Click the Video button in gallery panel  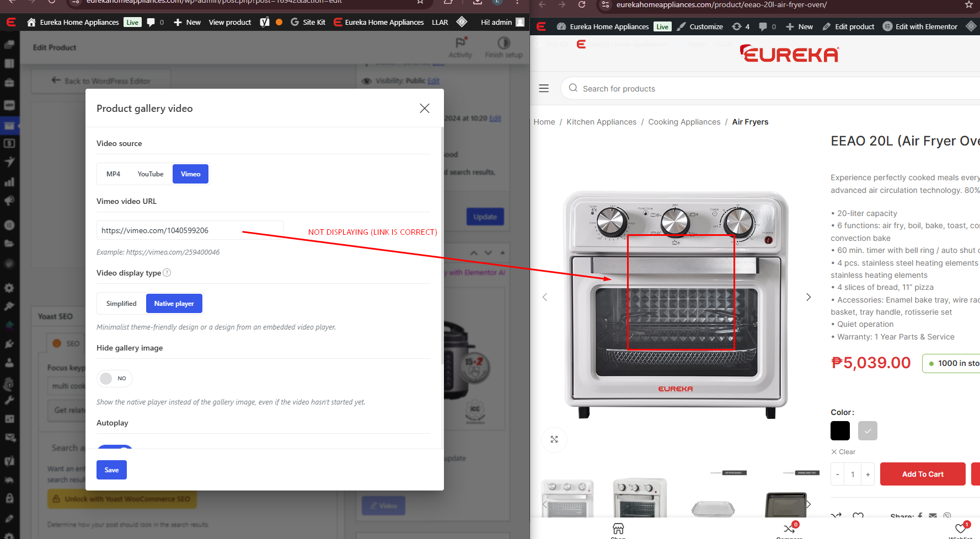(x=383, y=505)
